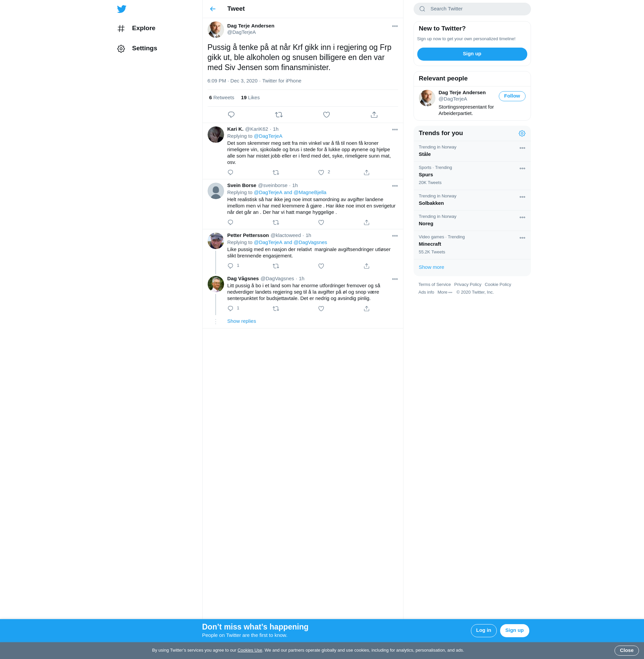Share the main tweet
The image size is (644, 659).
[374, 115]
